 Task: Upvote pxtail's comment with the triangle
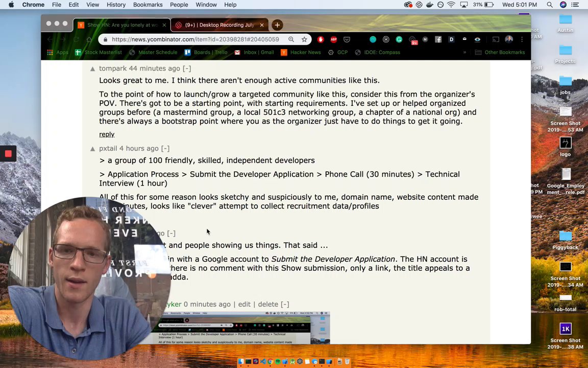92,149
